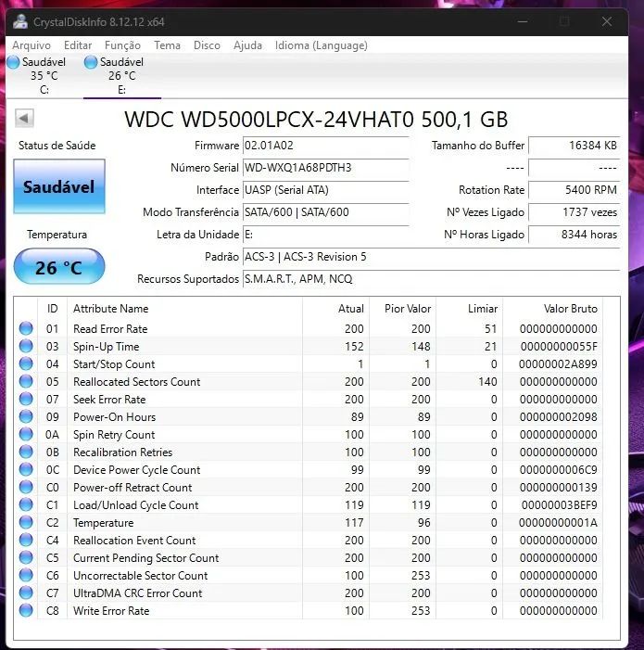Click the buffer size value 16384 KB

point(574,146)
